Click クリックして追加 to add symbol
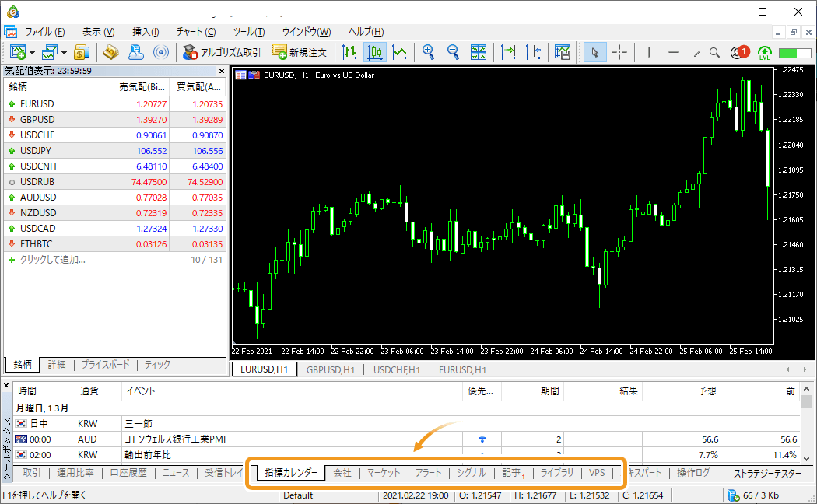The image size is (817, 504). (x=52, y=260)
